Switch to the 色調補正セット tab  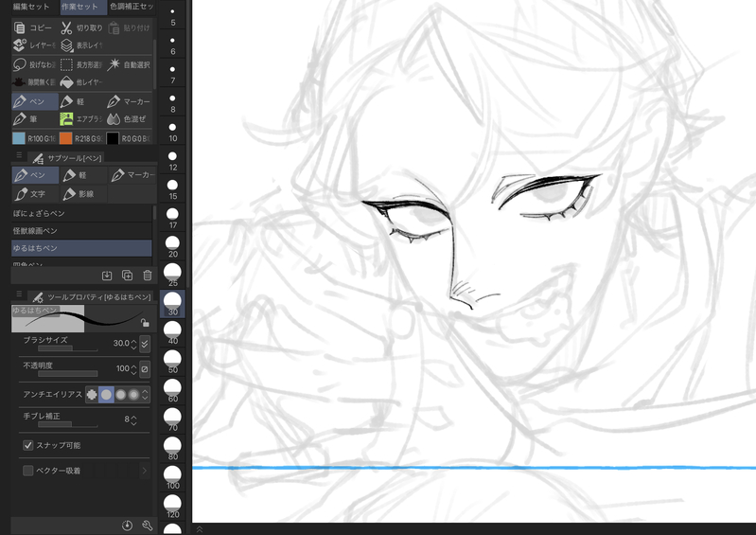pos(132,7)
